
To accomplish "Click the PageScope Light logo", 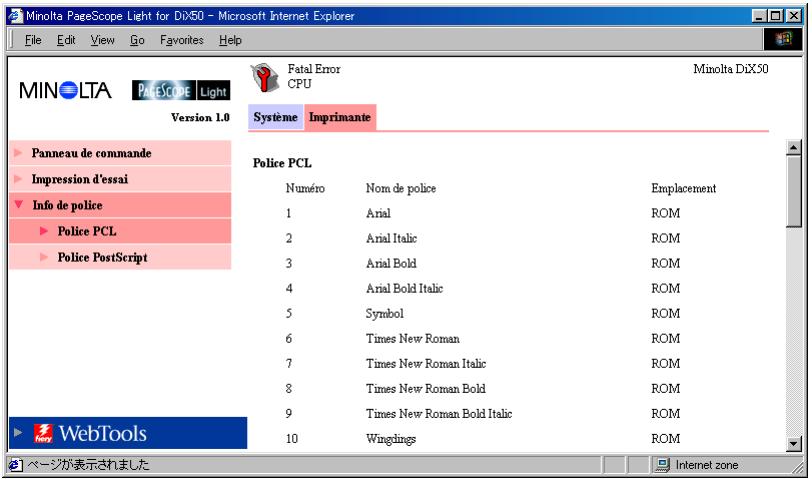I will click(x=181, y=91).
